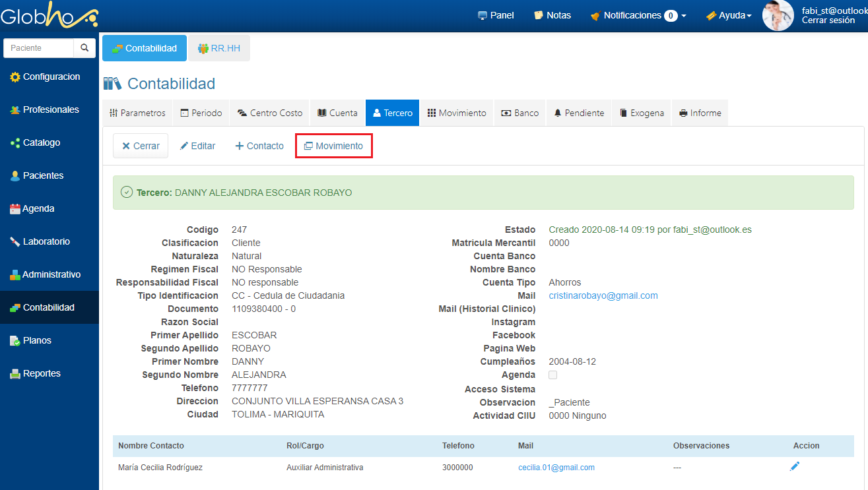Switch to the Movimiento tab
The width and height of the screenshot is (868, 490).
457,113
